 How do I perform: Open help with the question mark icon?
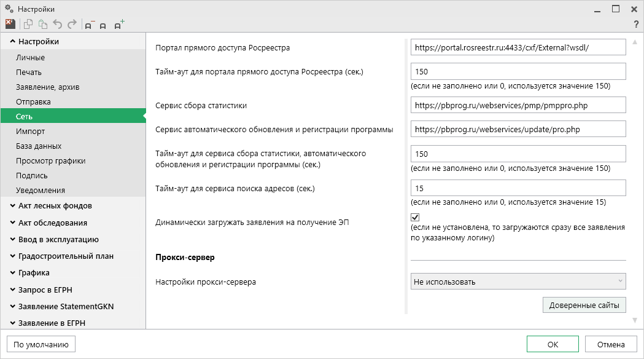[636, 25]
